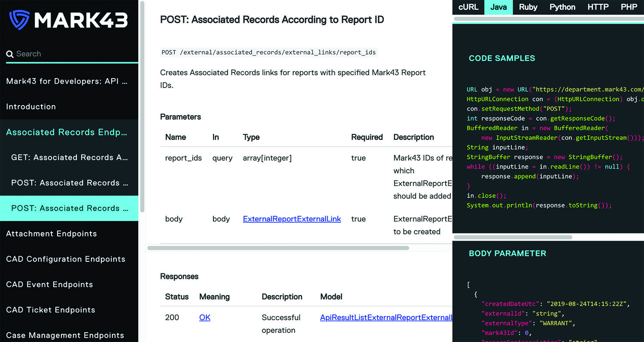The image size is (644, 342).
Task: Expand CAD Configuration Endpoints section
Action: tap(66, 259)
